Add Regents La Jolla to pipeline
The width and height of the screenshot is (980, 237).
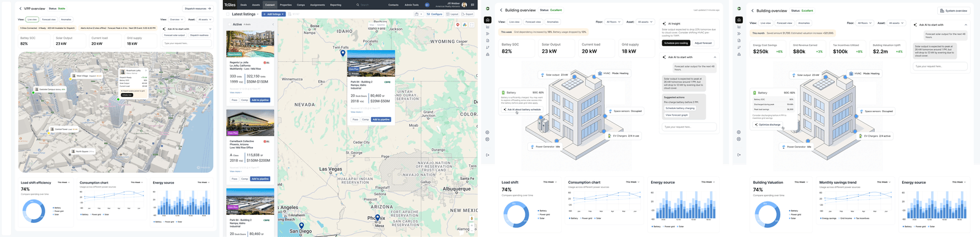point(260,100)
